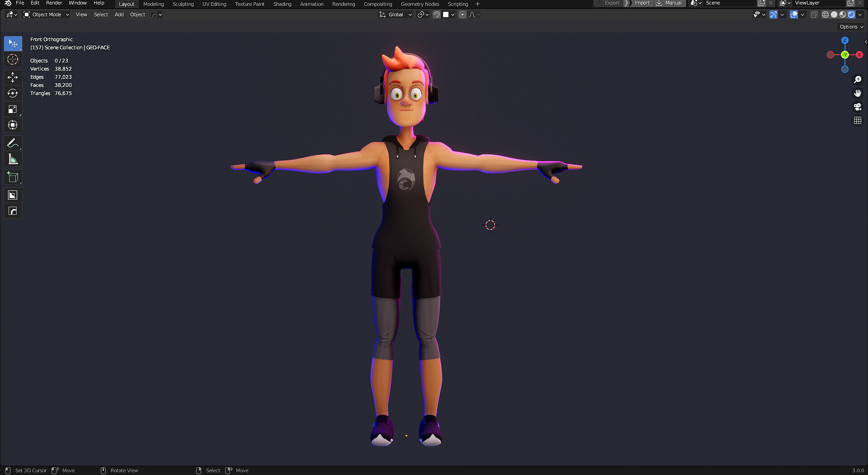The height and width of the screenshot is (475, 868).
Task: Expand the viewport Options dropdown
Action: click(850, 26)
